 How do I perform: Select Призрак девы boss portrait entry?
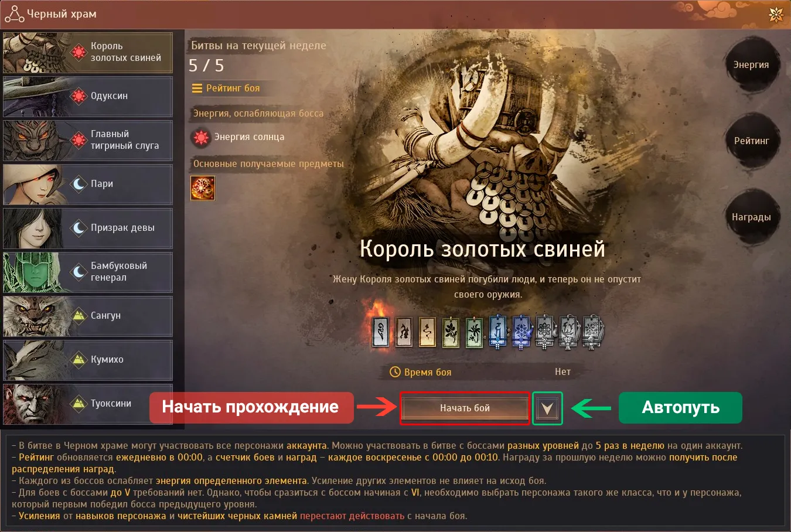[88, 229]
